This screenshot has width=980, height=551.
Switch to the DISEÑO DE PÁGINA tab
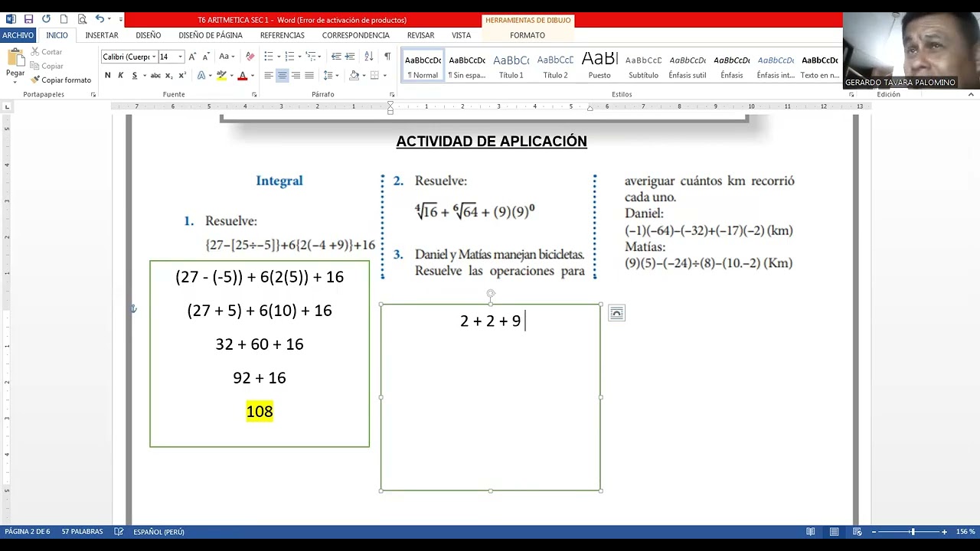coord(211,35)
